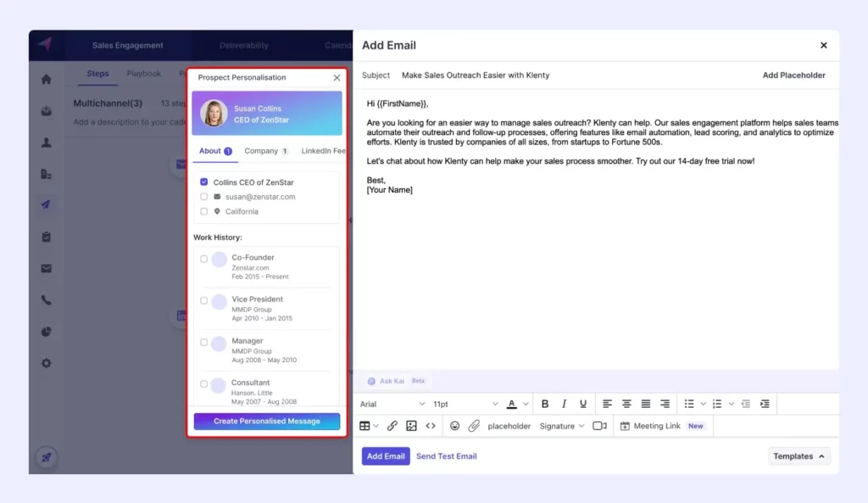The width and height of the screenshot is (868, 503).
Task: Click Susan Collins profile photo
Action: point(214,113)
